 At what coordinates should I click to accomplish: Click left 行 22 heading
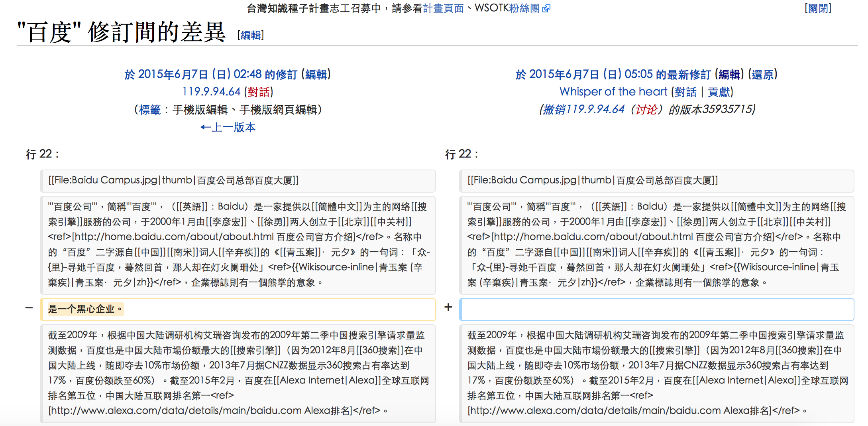tap(42, 154)
